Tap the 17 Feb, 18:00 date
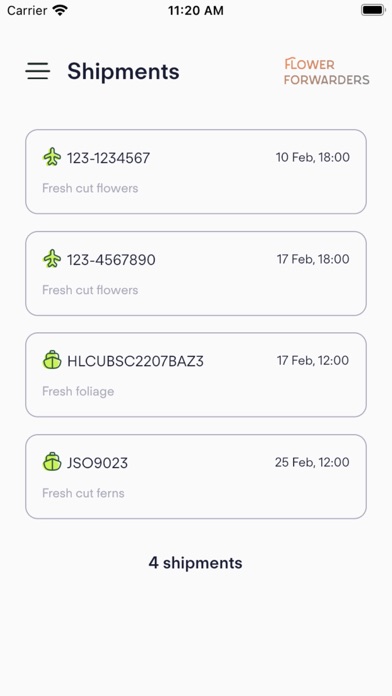Image resolution: width=392 pixels, height=696 pixels. (313, 259)
